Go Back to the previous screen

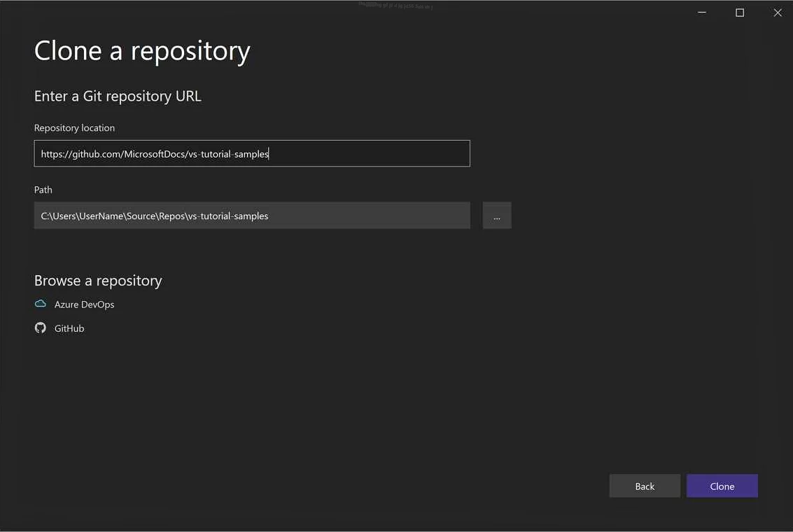(x=644, y=486)
